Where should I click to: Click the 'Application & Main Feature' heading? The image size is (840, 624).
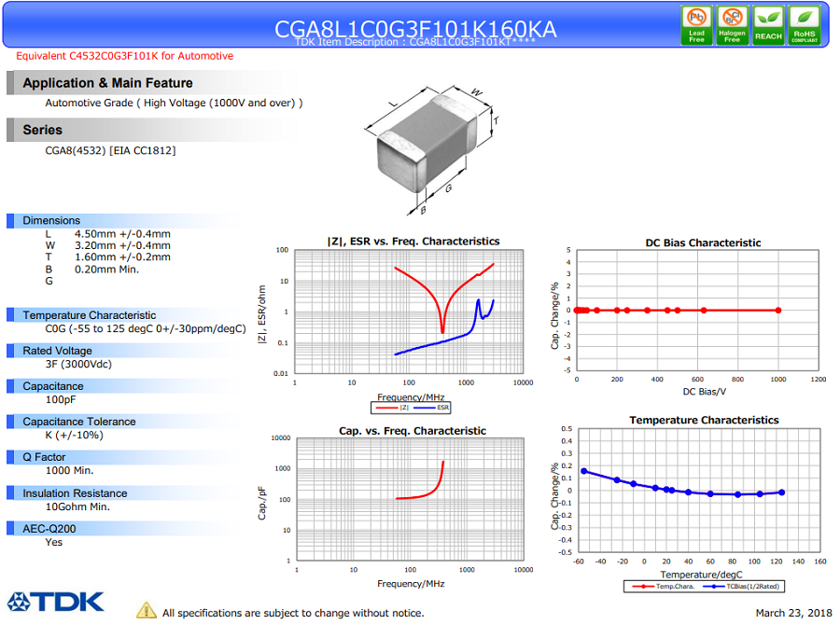pyautogui.click(x=107, y=83)
